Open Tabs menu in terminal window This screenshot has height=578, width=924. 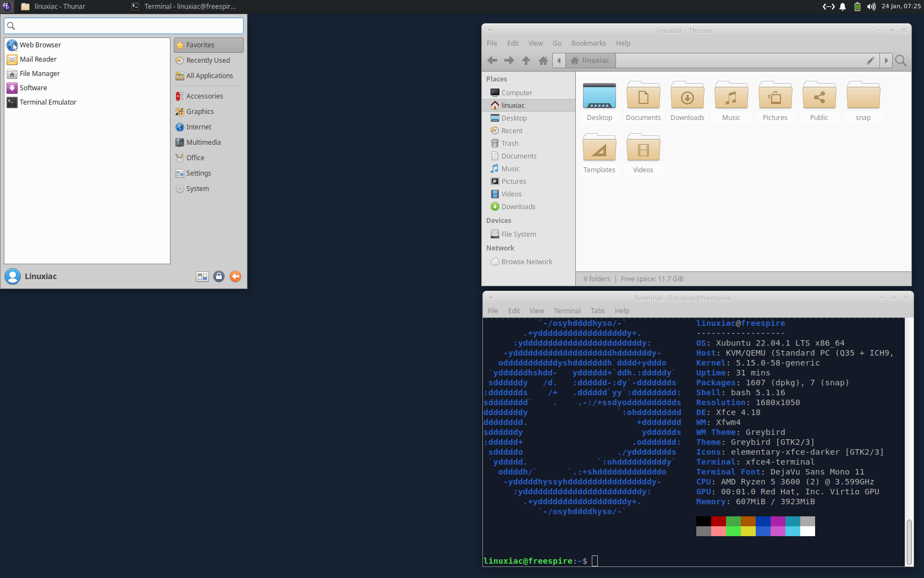click(x=598, y=311)
